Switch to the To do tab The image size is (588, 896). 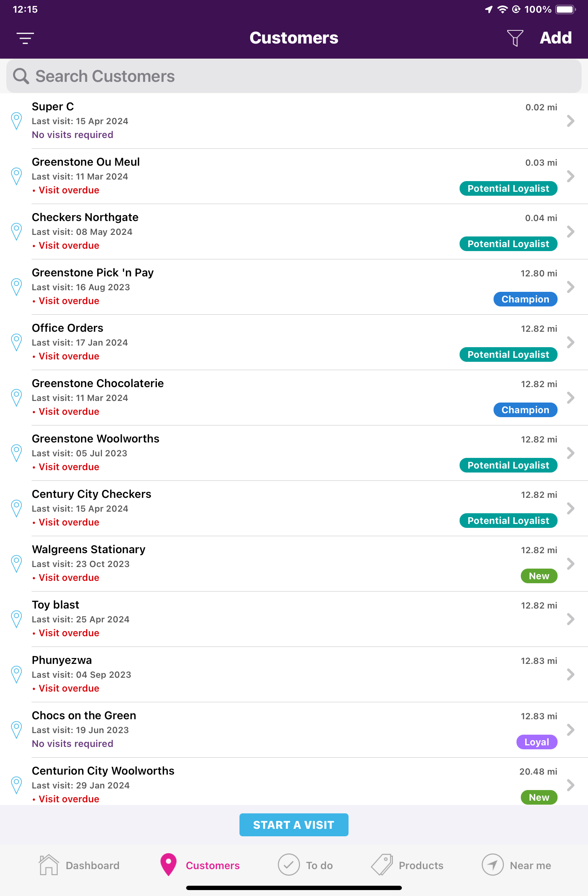(305, 865)
